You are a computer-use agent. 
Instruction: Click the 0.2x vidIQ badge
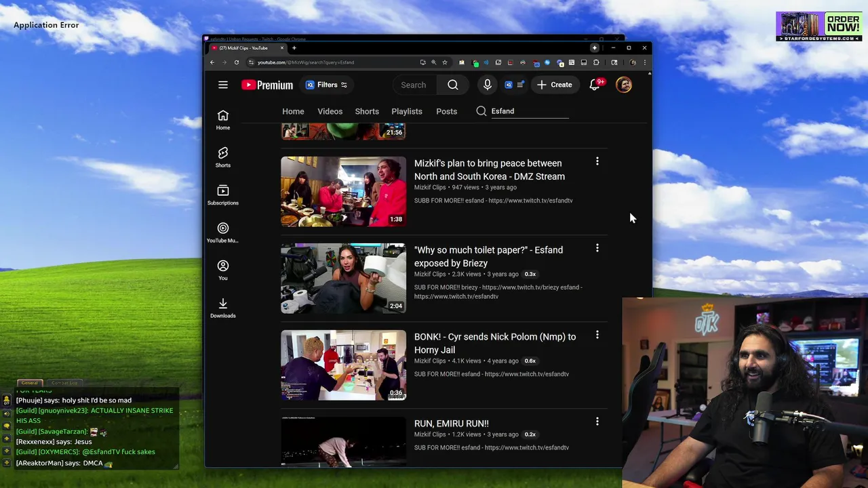tap(530, 434)
